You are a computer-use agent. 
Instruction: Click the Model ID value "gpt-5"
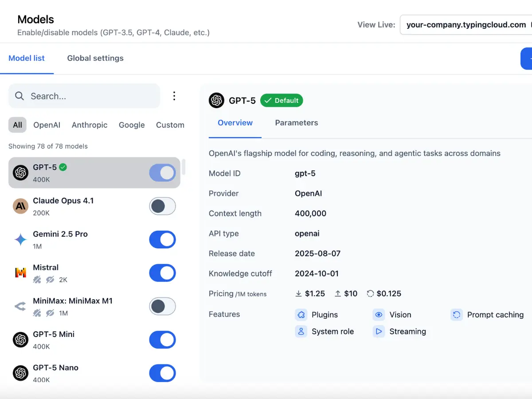[x=305, y=173]
